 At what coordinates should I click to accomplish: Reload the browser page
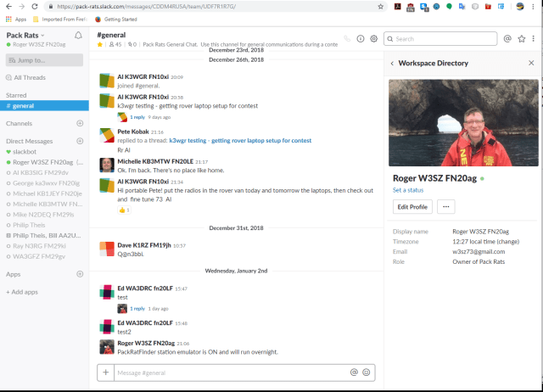click(x=35, y=7)
